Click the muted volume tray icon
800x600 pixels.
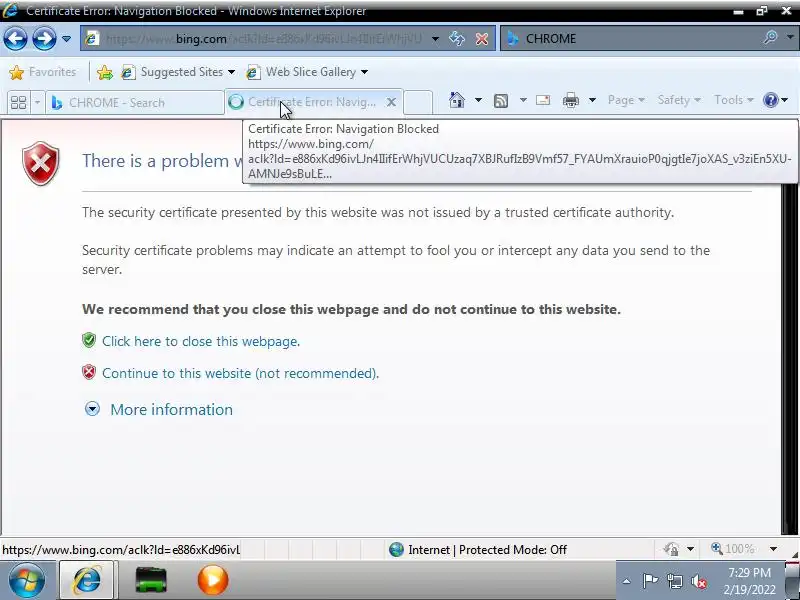698,581
